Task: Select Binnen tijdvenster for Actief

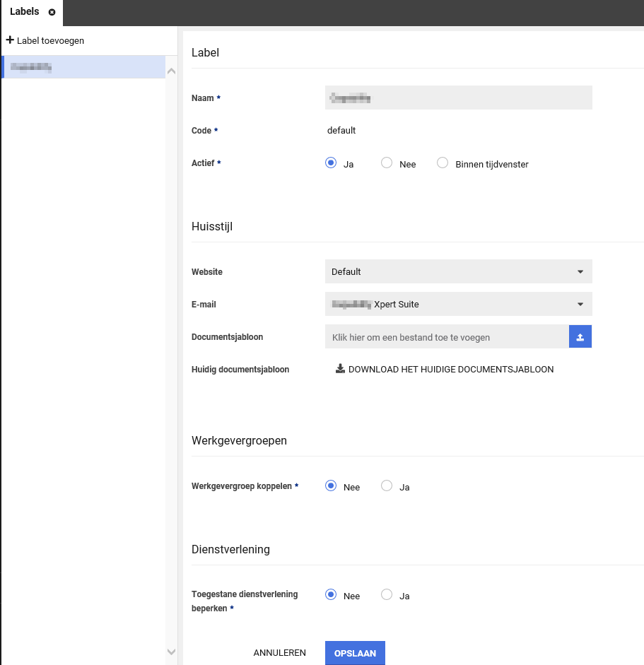Action: 443,163
